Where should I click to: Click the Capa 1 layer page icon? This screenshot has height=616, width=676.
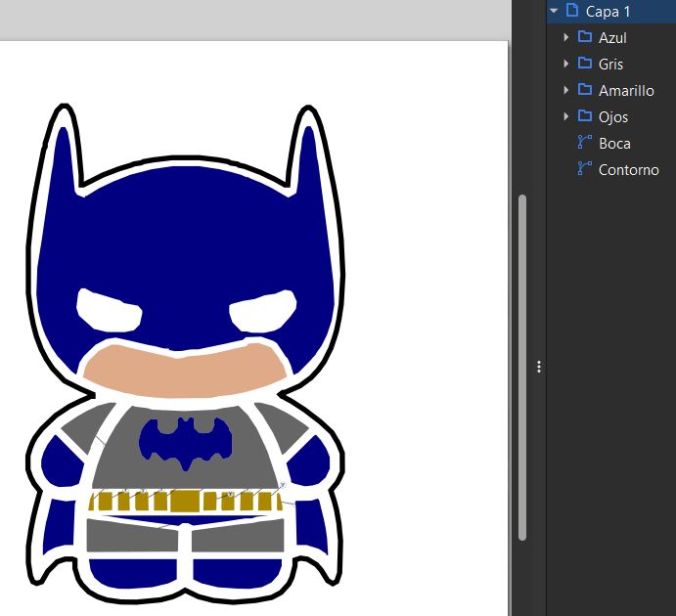572,10
